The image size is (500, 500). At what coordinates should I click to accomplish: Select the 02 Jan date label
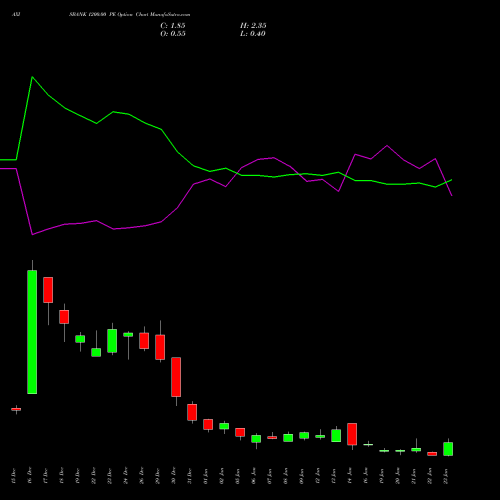(222, 476)
